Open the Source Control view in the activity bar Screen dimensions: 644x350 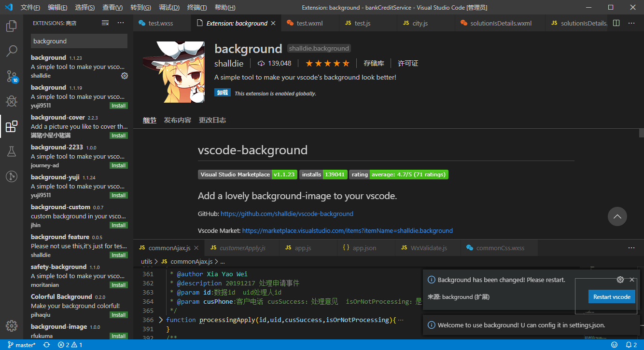point(12,76)
